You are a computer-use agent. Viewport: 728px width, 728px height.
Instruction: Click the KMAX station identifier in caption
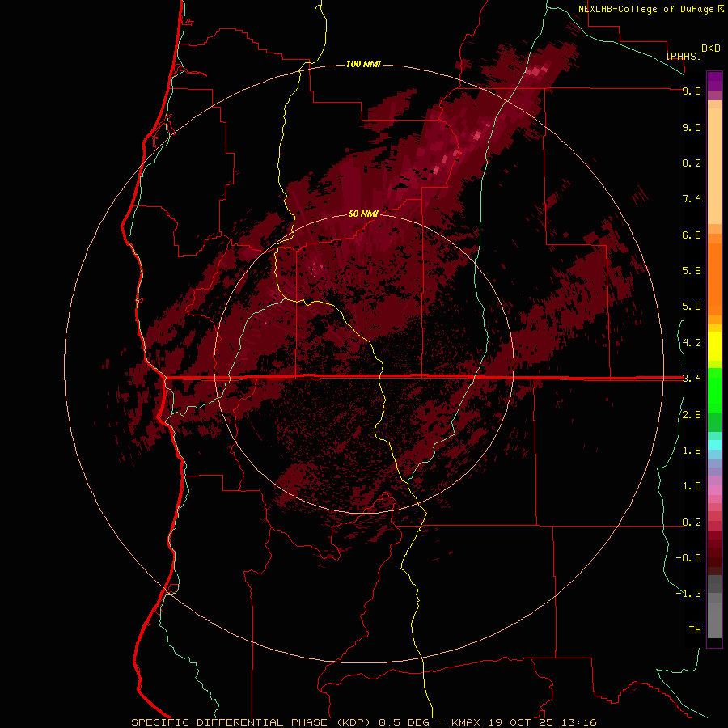click(x=467, y=722)
